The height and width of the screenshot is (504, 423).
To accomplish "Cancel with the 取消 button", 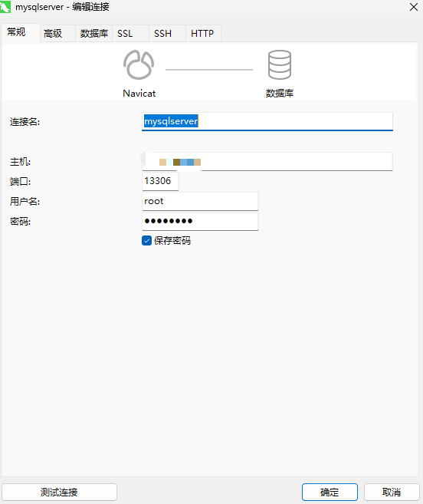I will click(x=392, y=492).
